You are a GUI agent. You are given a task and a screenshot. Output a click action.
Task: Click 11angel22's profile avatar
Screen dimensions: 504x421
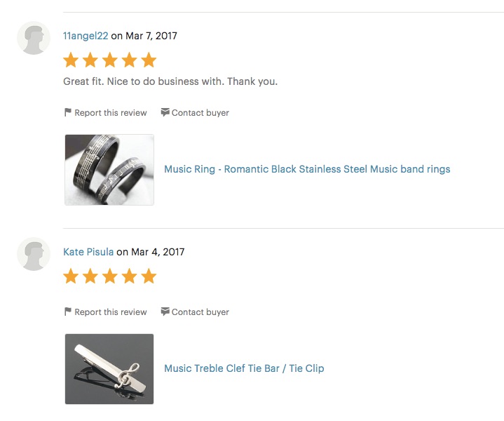[x=34, y=38]
